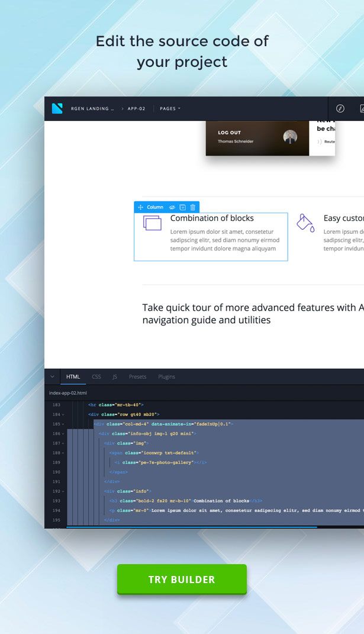364x634 pixels.
Task: Click the RGEN builder logo icon
Action: click(57, 108)
